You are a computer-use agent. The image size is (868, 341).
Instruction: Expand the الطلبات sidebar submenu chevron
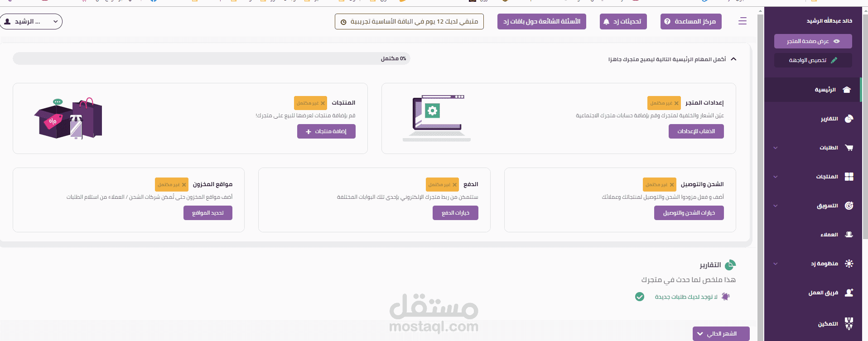click(x=776, y=148)
